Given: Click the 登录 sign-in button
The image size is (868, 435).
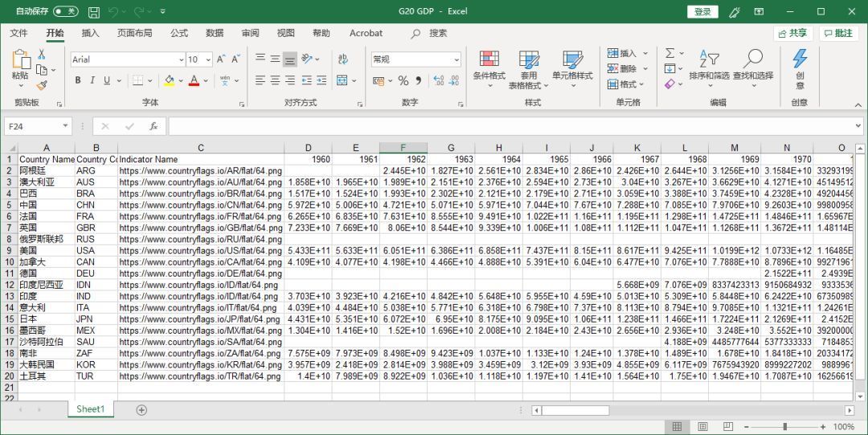Looking at the screenshot, I should (x=702, y=11).
